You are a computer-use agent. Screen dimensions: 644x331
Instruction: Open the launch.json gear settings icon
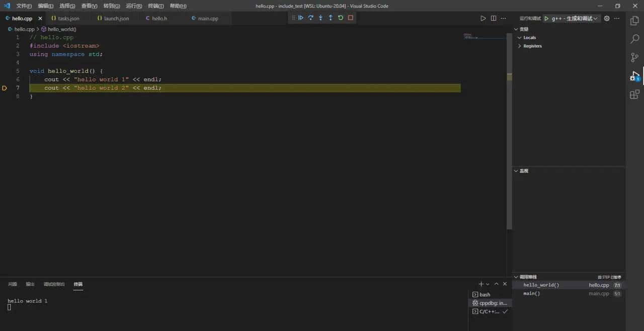pos(607,18)
